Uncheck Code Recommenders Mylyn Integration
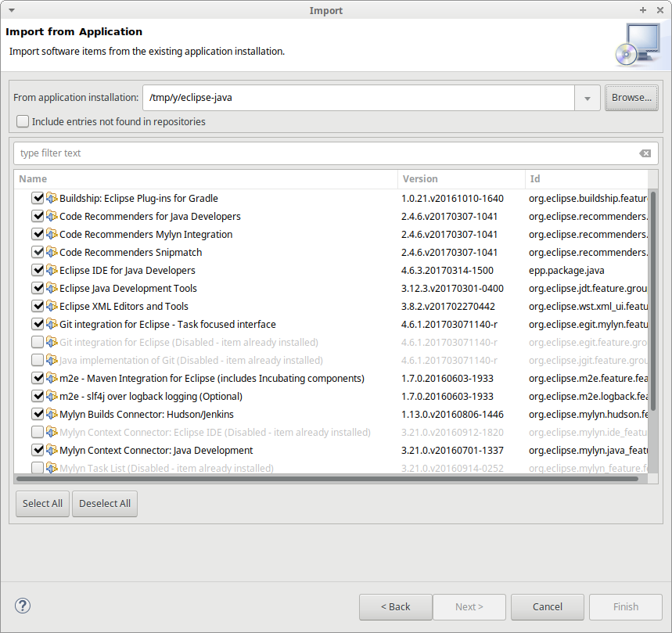This screenshot has height=633, width=672. pos(38,234)
